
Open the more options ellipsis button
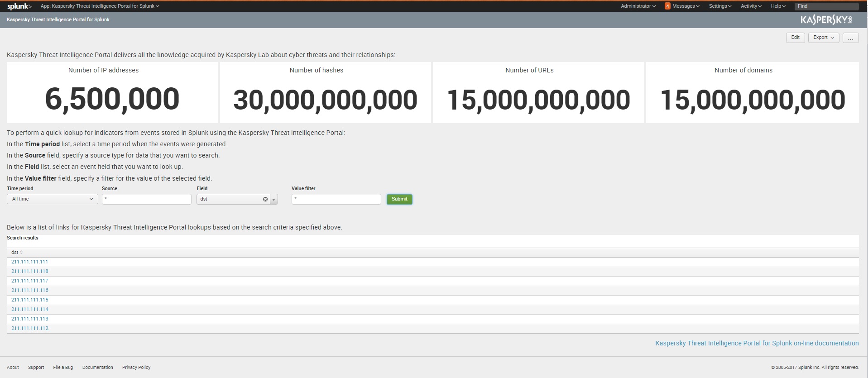(850, 38)
